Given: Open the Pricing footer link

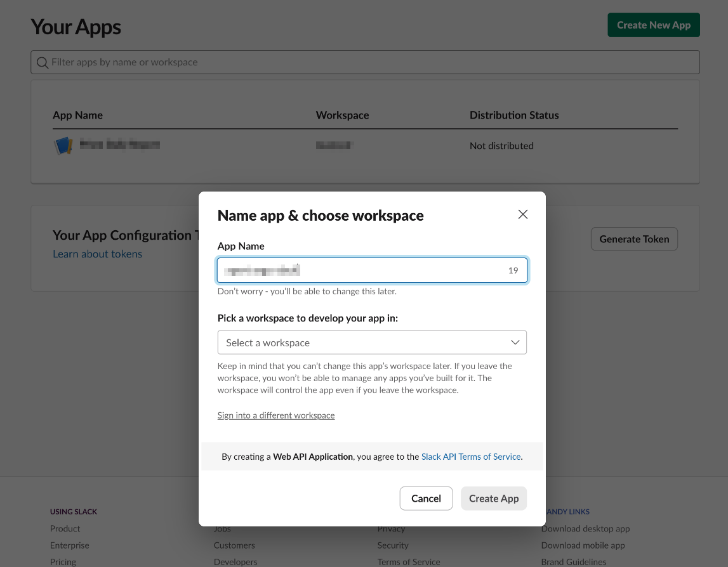Looking at the screenshot, I should click(63, 561).
